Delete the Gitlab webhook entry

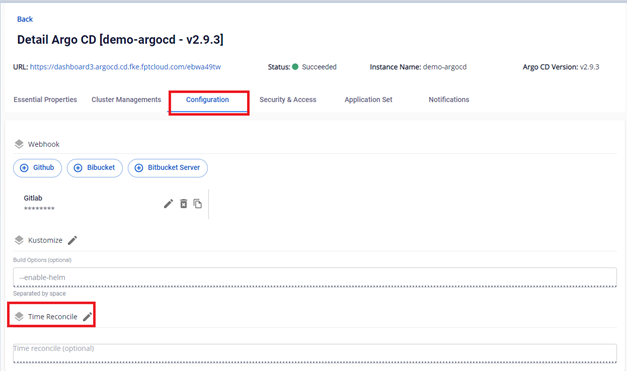tap(184, 203)
